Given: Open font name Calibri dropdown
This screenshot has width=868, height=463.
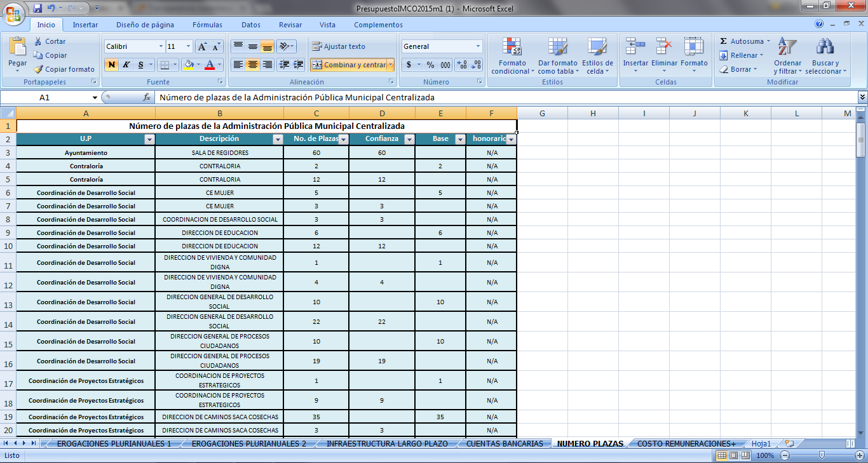Looking at the screenshot, I should click(x=160, y=46).
